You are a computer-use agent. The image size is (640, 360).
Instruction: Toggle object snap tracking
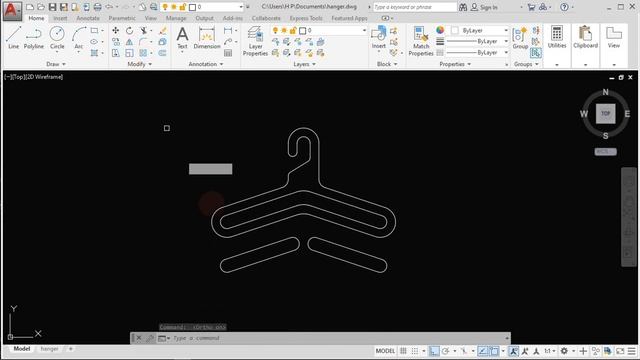point(482,351)
